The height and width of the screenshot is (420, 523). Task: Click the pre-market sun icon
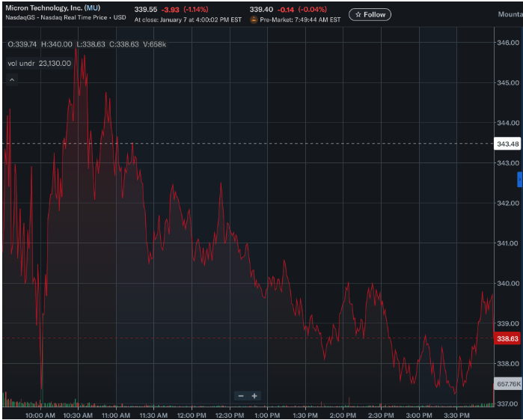point(254,19)
